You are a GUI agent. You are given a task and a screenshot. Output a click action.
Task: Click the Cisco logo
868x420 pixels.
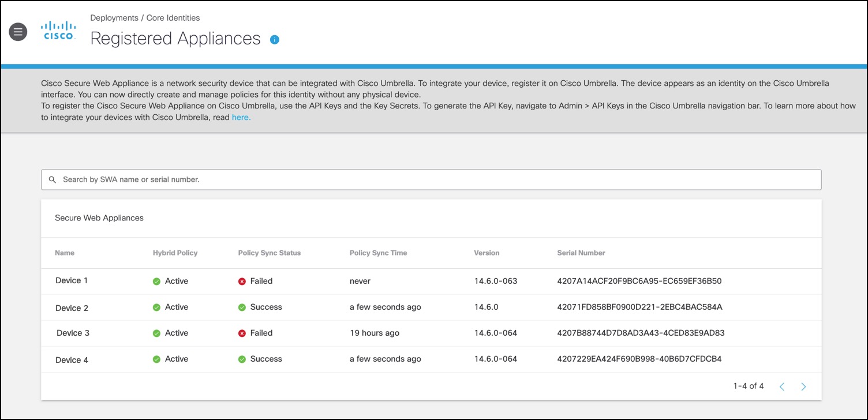[58, 31]
